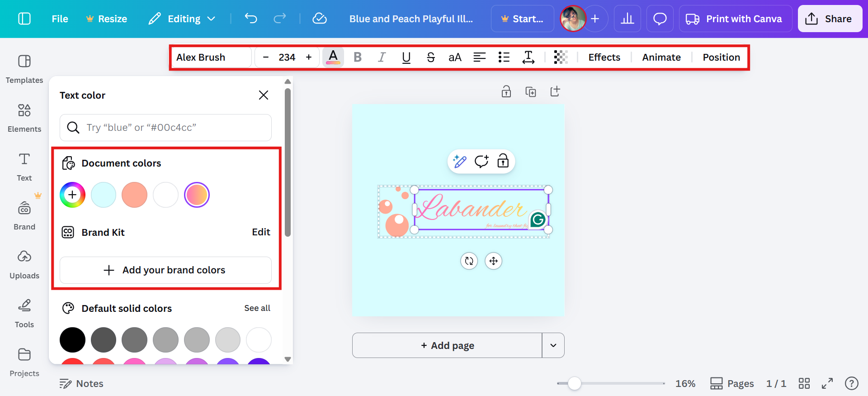
Task: Increase font size with plus button
Action: (309, 57)
